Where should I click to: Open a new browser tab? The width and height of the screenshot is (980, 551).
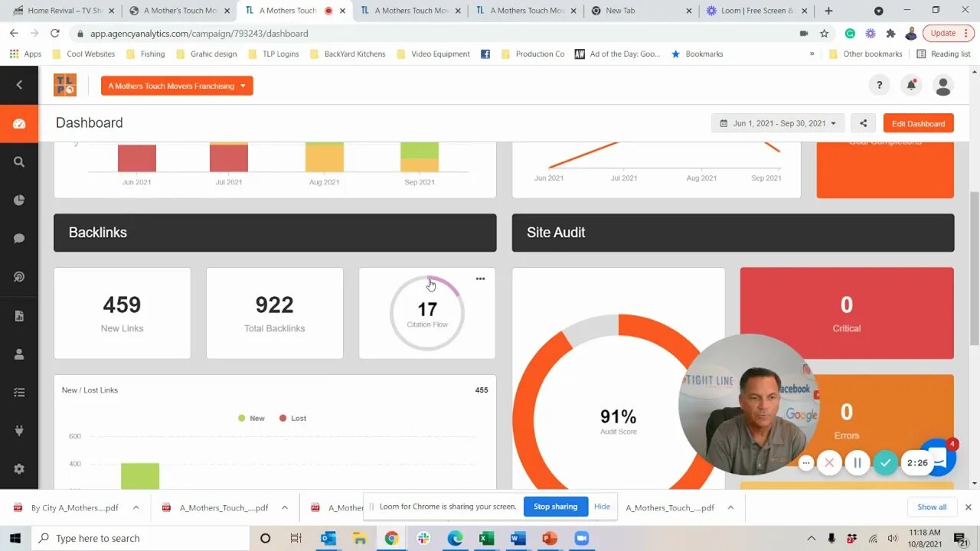pos(828,11)
